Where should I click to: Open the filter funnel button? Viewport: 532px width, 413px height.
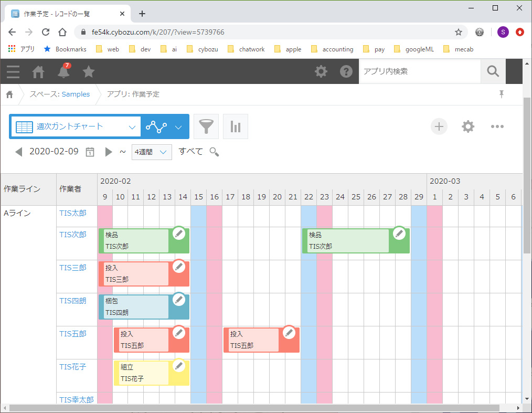(206, 126)
